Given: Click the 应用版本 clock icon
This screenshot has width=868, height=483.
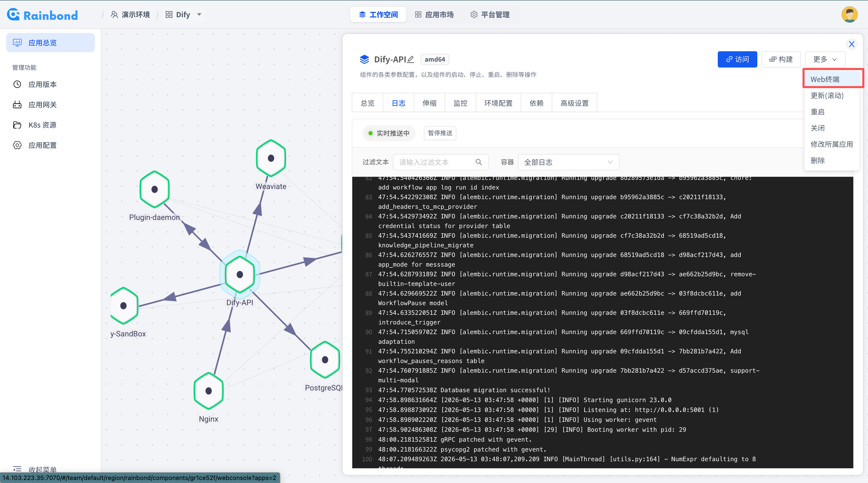Looking at the screenshot, I should [17, 84].
